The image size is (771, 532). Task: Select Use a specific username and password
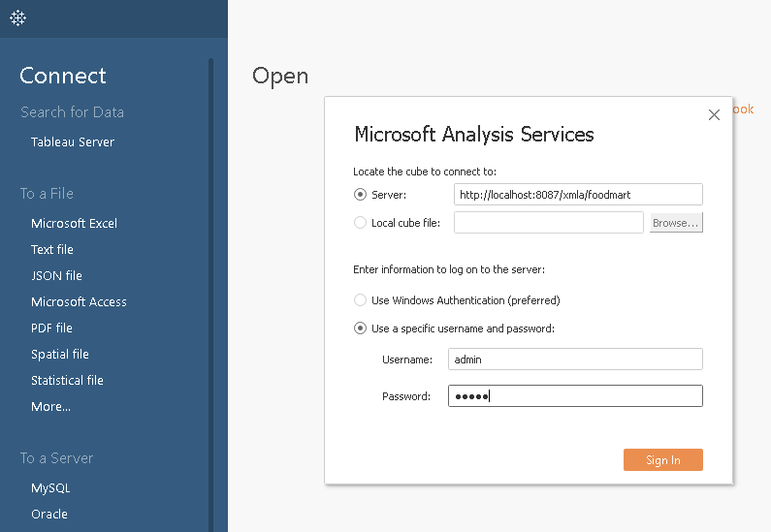tap(360, 329)
